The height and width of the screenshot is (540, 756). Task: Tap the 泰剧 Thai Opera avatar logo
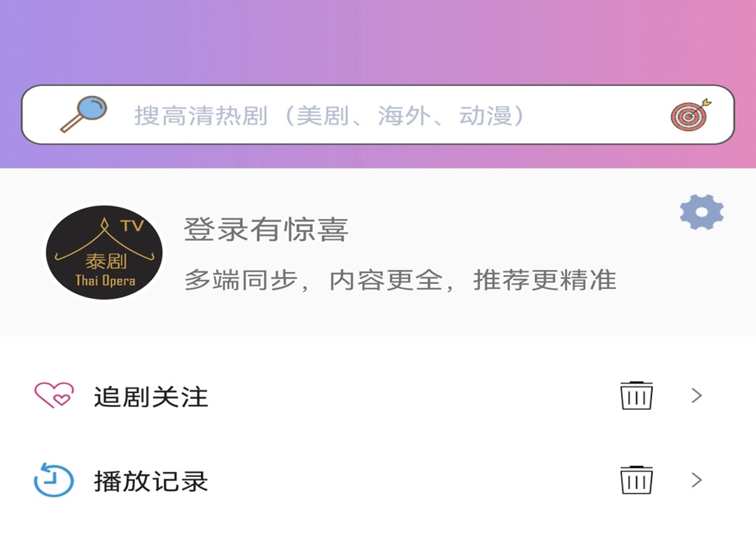pos(104,253)
